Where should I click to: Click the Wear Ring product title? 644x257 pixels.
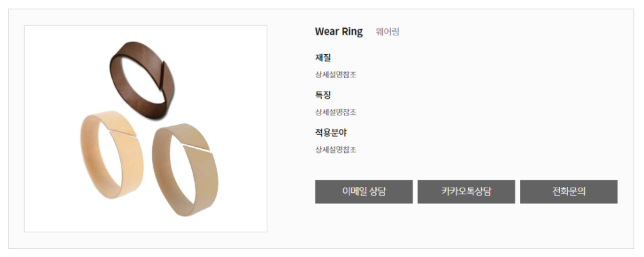[x=339, y=31]
